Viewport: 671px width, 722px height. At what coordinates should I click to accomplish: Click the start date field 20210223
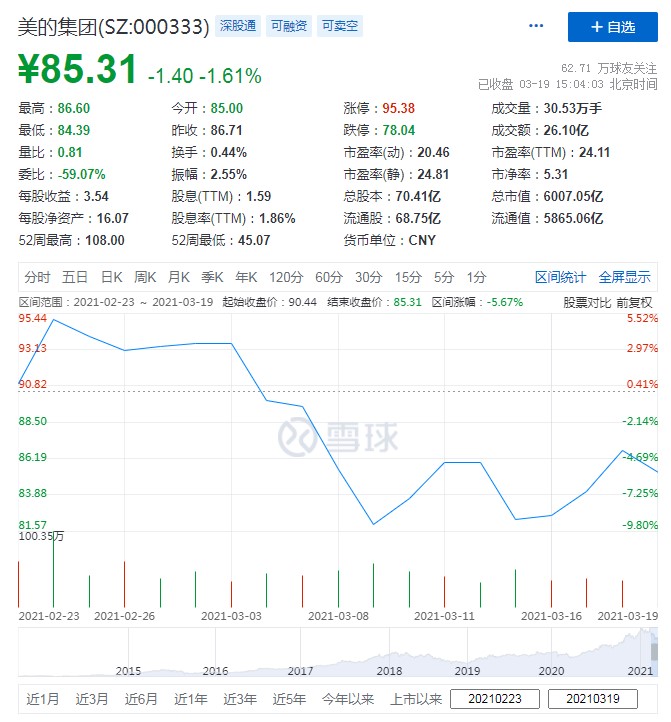point(495,699)
